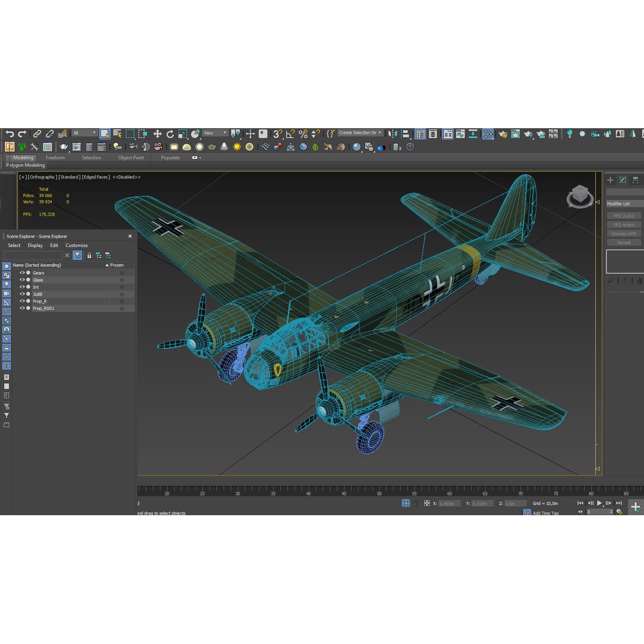Open viewport [+] general menu
Viewport: 644px width, 644px height.
(x=23, y=177)
